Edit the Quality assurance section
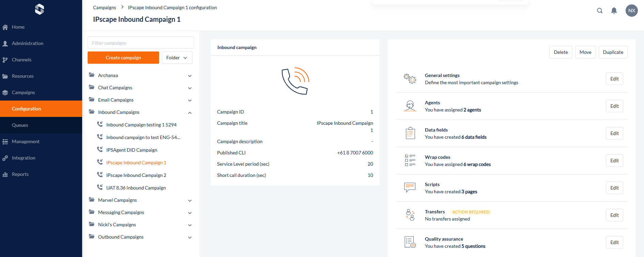Viewport: 644px width, 257px height. pos(614,242)
